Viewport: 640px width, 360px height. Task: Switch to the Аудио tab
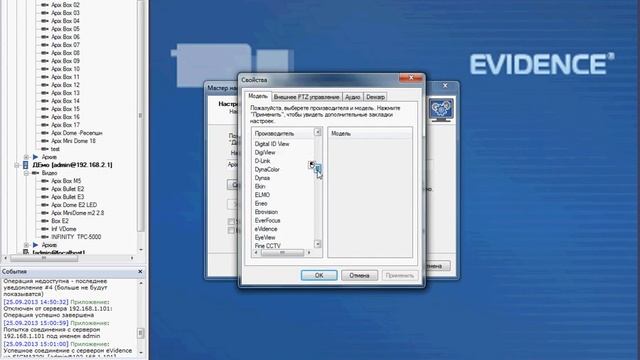pos(352,97)
